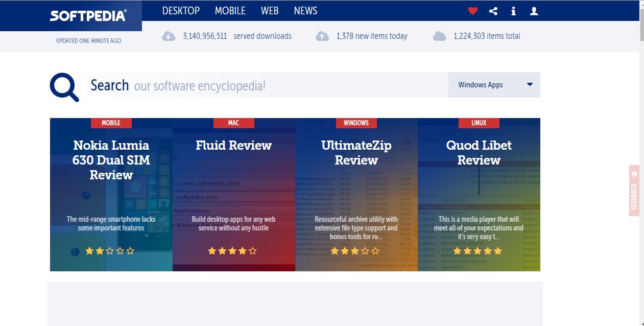
Task: Open the NEWS menu
Action: 305,11
